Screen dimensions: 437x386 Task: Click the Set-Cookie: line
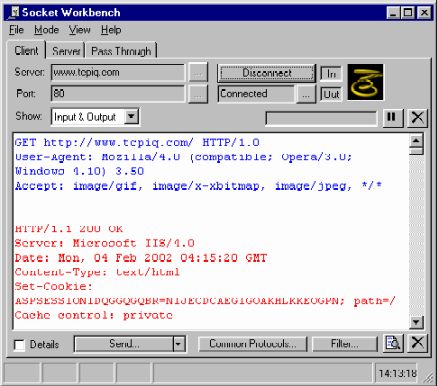[54, 286]
